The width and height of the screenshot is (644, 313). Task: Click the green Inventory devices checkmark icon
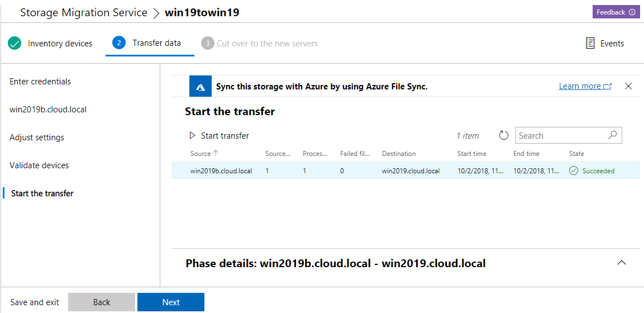point(15,43)
